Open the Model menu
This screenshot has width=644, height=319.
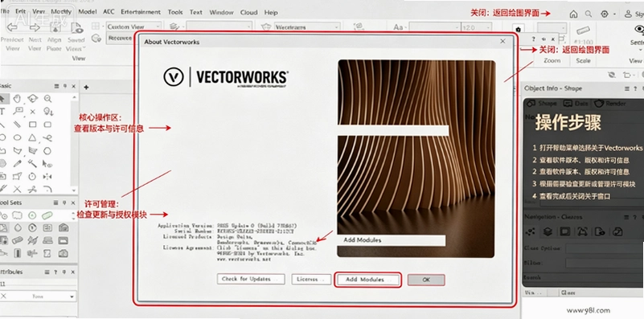click(88, 12)
